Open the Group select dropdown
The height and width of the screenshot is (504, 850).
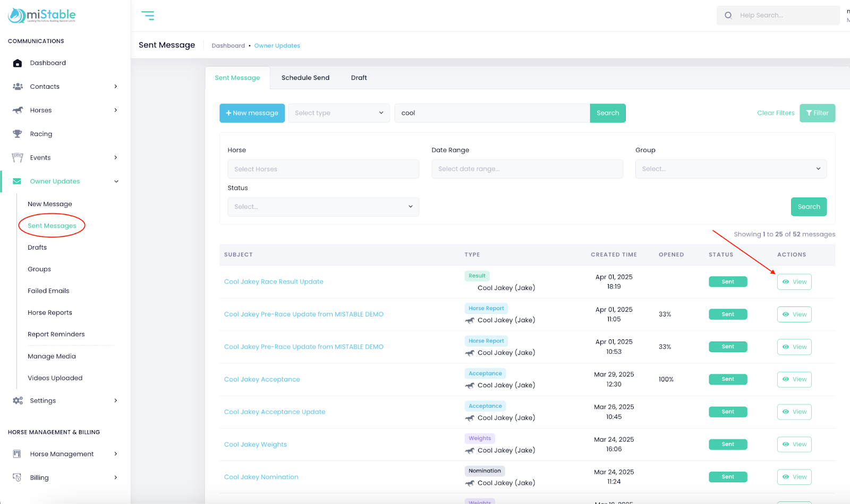tap(730, 169)
